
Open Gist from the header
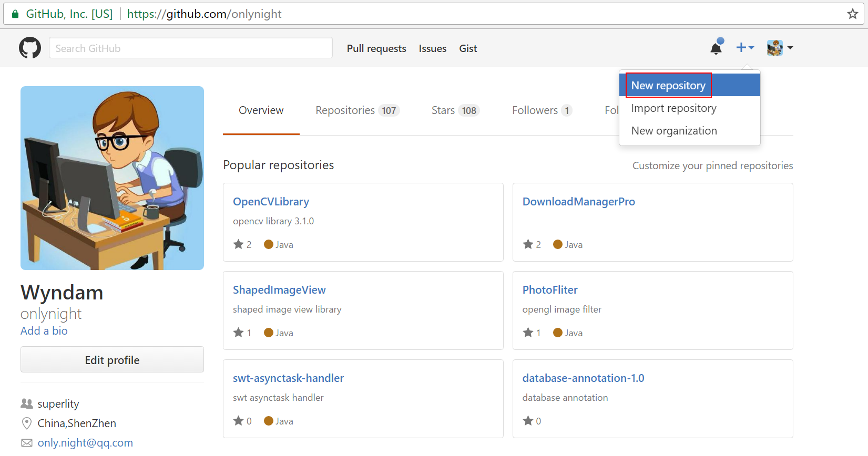tap(468, 48)
